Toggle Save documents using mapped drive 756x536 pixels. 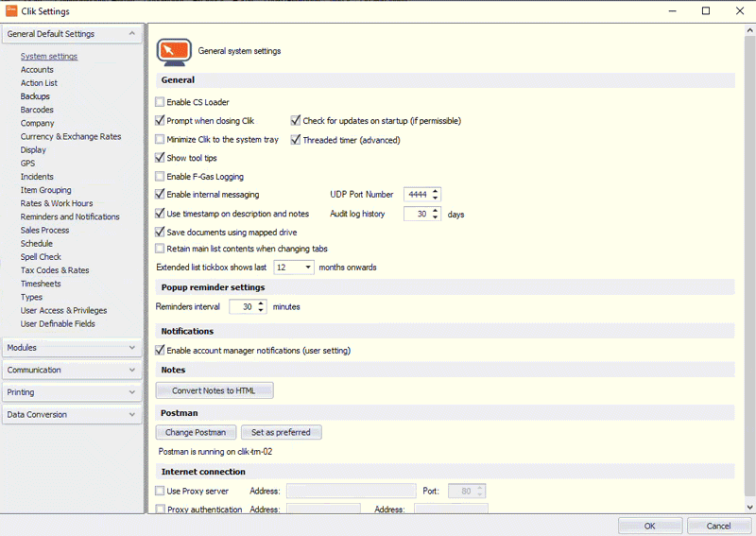tap(160, 232)
